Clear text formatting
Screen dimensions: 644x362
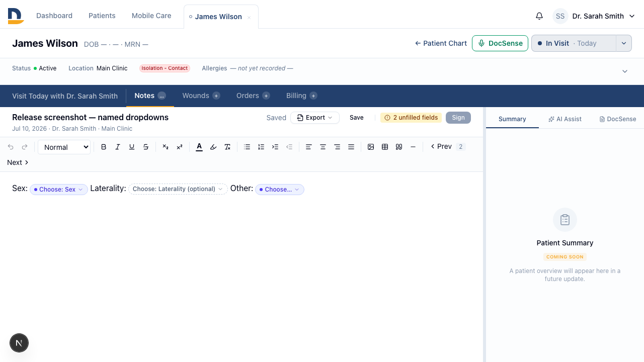click(x=227, y=147)
